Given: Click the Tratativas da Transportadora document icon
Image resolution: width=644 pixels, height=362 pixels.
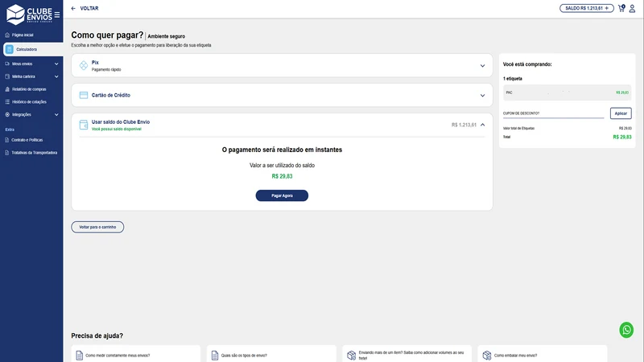Looking at the screenshot, I should tap(6, 153).
